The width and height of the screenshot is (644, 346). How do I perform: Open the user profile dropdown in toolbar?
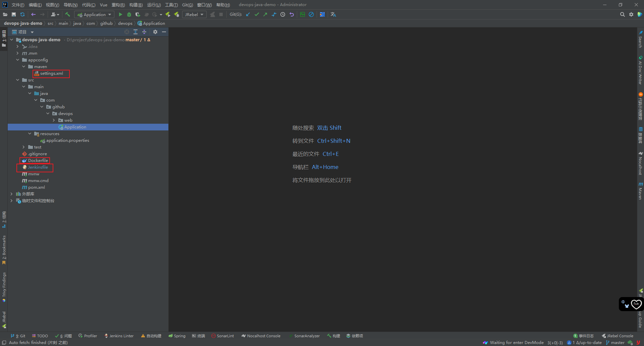click(x=55, y=14)
